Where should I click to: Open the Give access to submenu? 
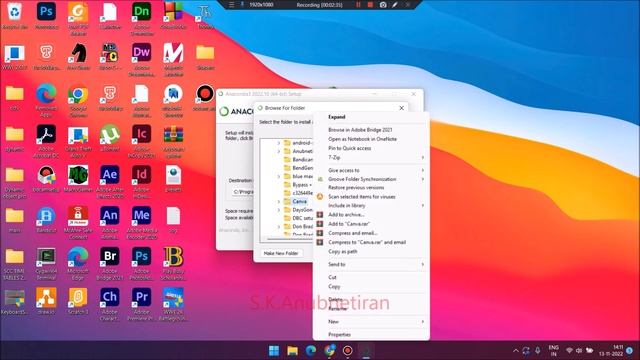371,170
